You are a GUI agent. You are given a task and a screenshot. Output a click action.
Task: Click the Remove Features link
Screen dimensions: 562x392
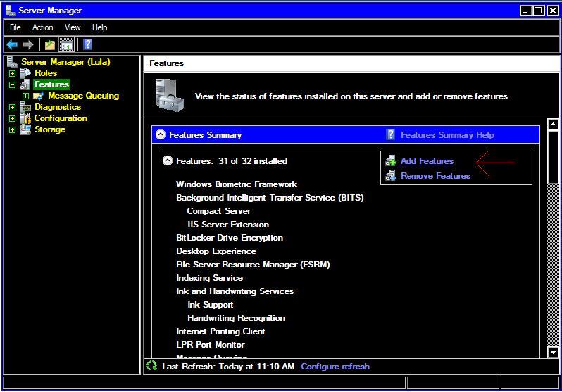click(435, 175)
